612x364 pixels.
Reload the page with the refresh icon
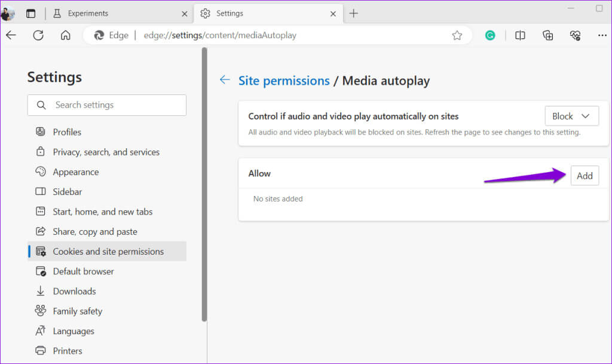[x=38, y=35]
